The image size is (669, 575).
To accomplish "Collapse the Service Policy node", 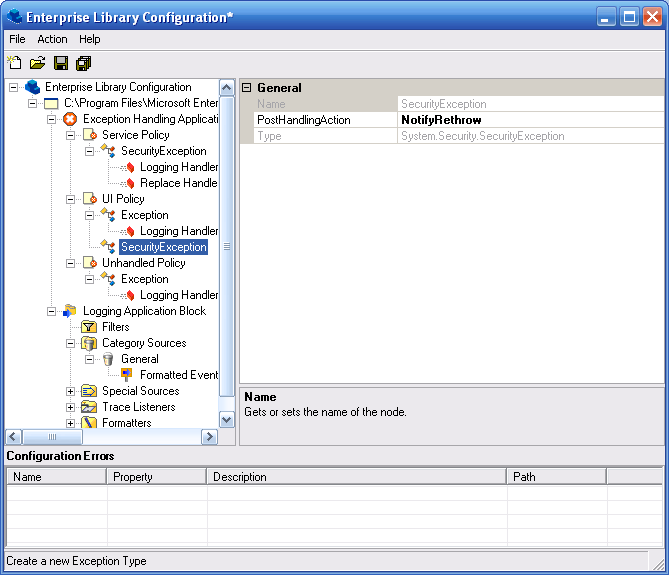I will coord(70,136).
